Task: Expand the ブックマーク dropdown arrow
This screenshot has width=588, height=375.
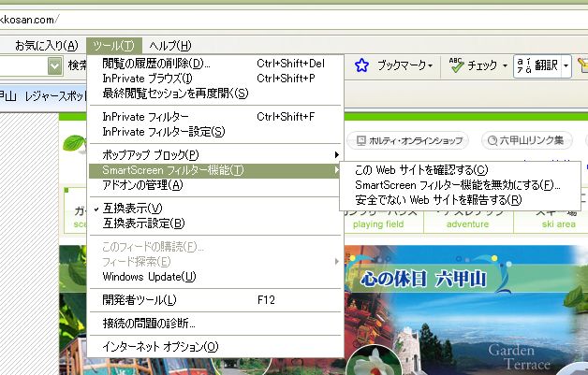Action: [430, 66]
